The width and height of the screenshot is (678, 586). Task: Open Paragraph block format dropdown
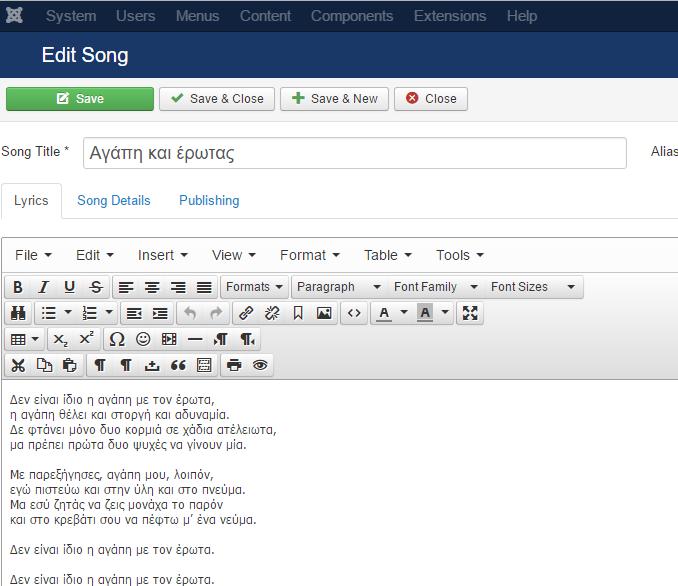point(339,287)
